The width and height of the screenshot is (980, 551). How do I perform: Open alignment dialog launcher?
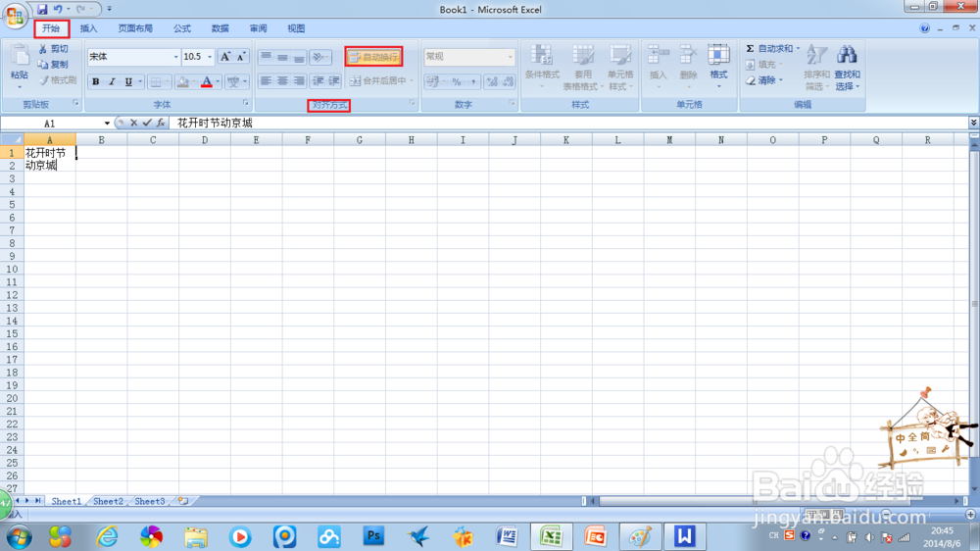413,103
